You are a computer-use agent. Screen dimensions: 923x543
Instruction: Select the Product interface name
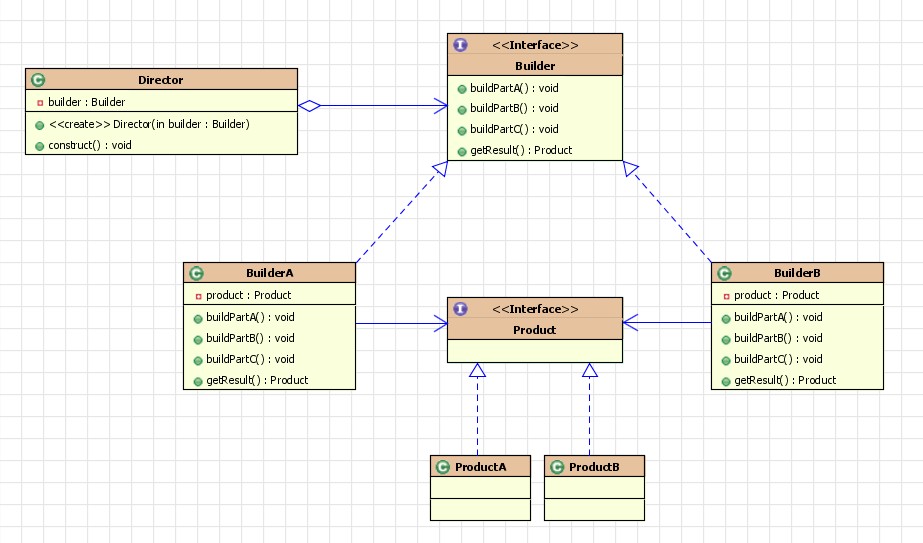coord(534,330)
